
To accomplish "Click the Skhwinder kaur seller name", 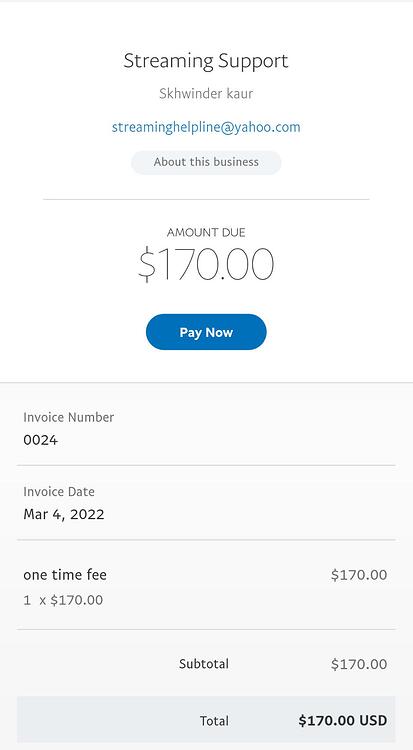I will [x=206, y=94].
